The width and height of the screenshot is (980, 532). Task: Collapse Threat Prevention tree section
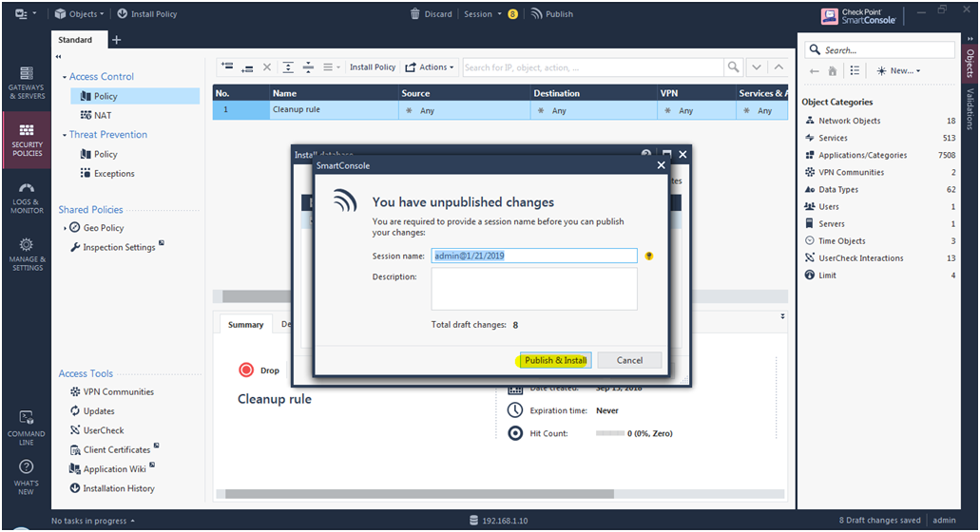(x=65, y=135)
